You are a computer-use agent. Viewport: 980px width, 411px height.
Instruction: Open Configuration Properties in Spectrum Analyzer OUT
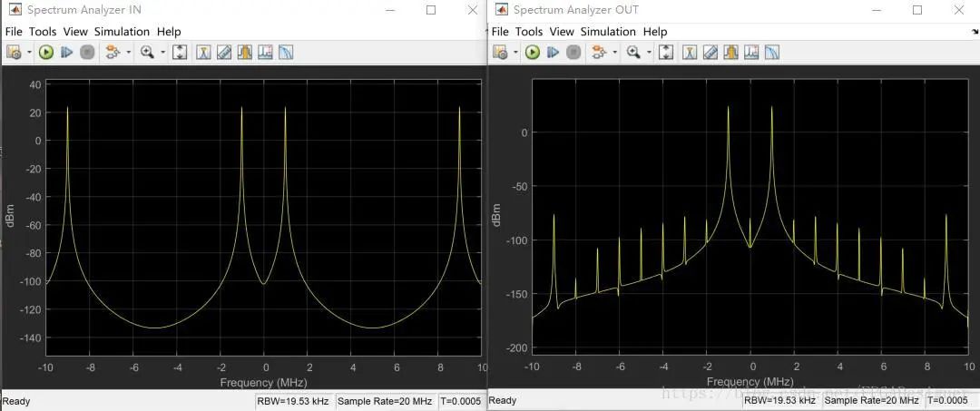click(x=500, y=53)
